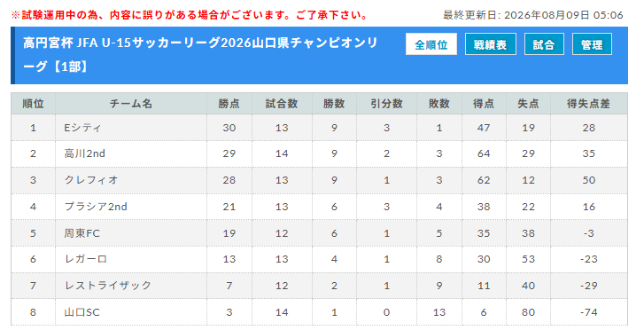The height and width of the screenshot is (330, 644).
Task: Click the プラシア2nd team name
Action: 96,206
